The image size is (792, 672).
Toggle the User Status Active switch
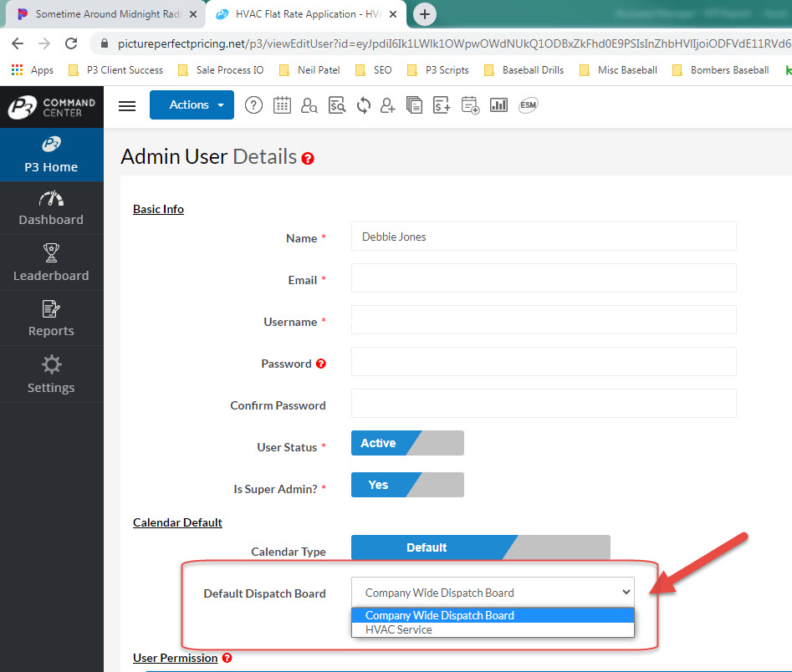tap(406, 443)
